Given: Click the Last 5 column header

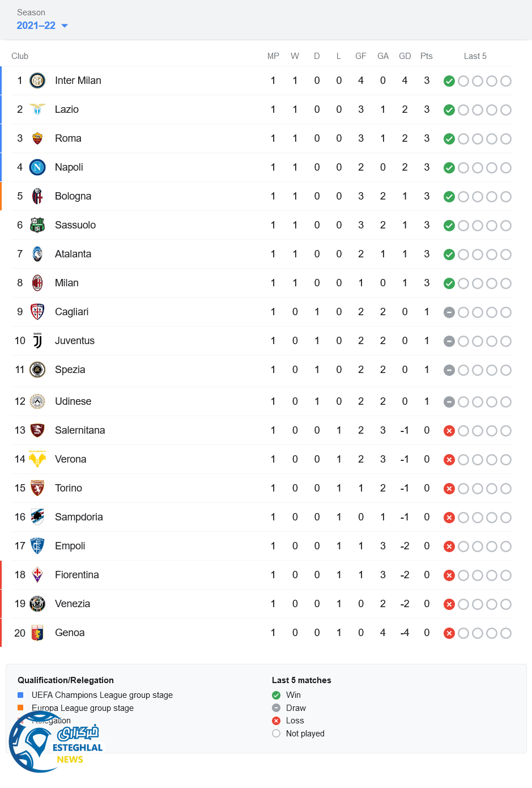Looking at the screenshot, I should tap(475, 56).
